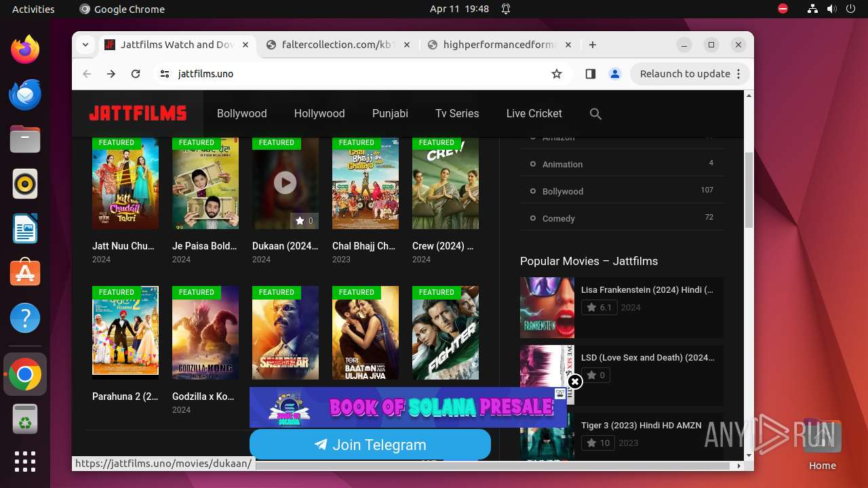Switch to faltercollection.com tab

tap(338, 45)
